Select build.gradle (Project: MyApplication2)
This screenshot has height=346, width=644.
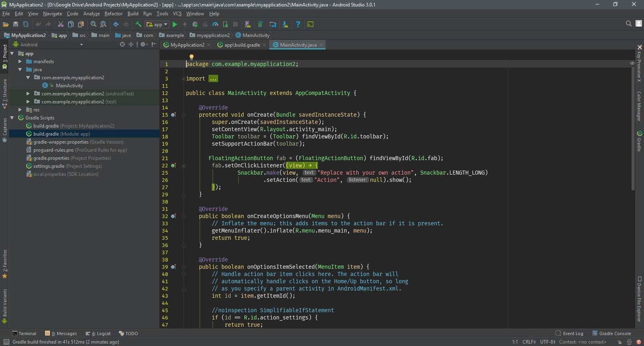click(74, 126)
